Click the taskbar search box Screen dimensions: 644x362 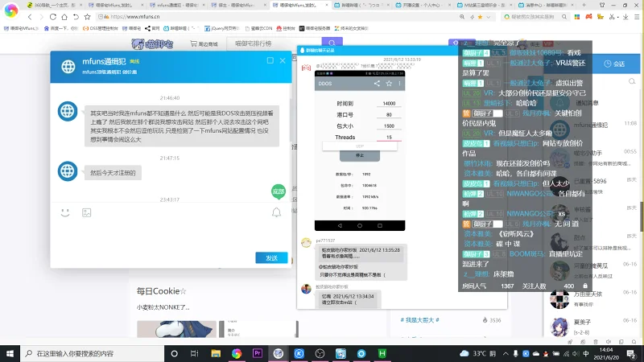pos(92,353)
